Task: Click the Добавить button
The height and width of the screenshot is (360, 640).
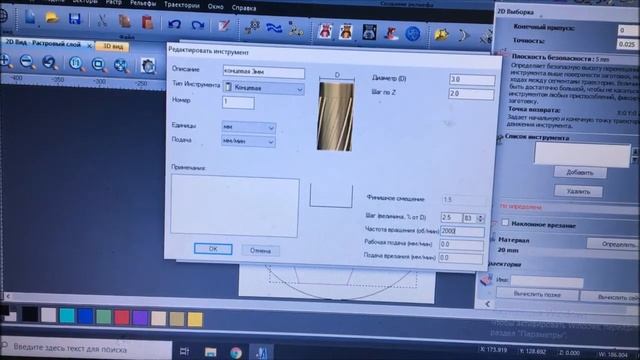Action: (x=580, y=172)
